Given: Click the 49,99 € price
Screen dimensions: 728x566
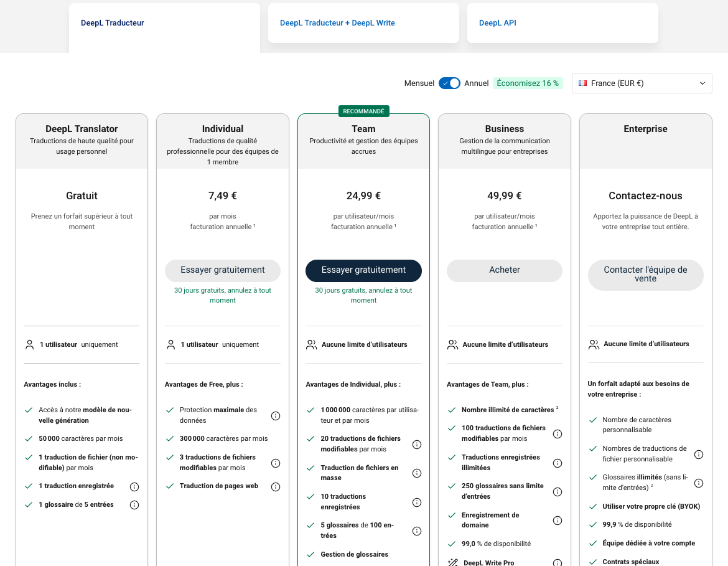Looking at the screenshot, I should click(505, 196).
